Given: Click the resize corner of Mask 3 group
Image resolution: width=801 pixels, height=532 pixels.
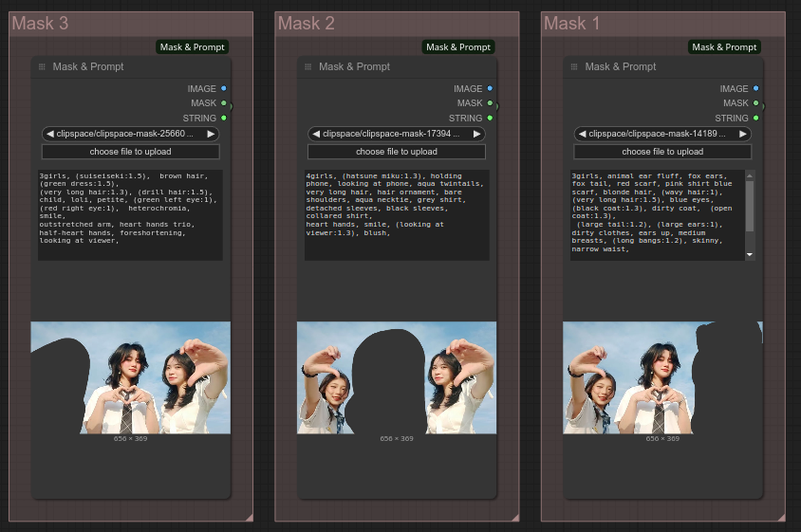Looking at the screenshot, I should [x=250, y=518].
